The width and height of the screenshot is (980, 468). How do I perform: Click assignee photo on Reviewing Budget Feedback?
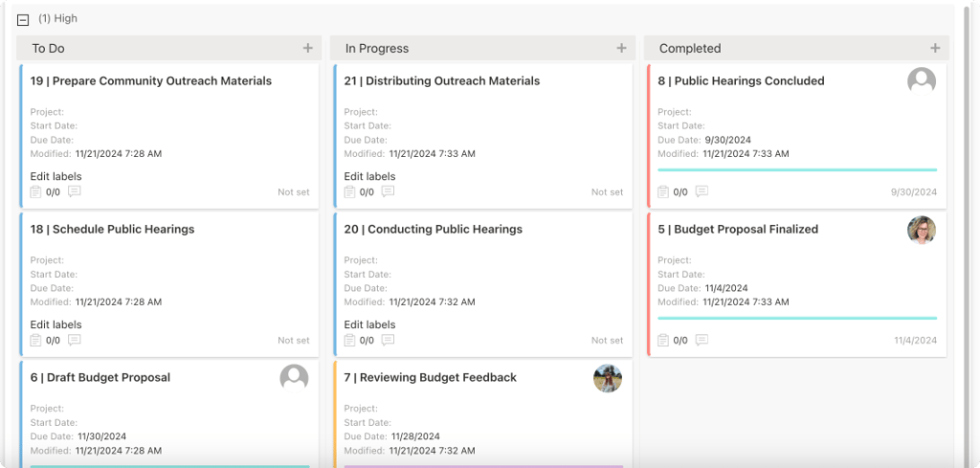[608, 378]
